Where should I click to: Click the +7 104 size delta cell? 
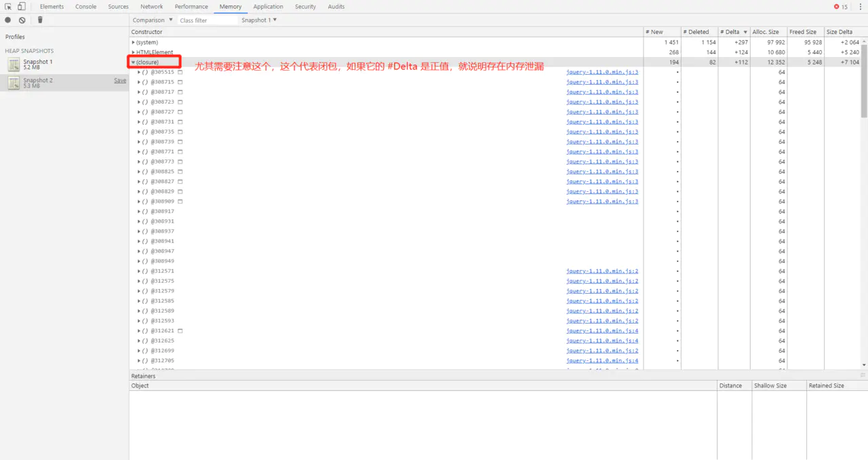tap(842, 62)
